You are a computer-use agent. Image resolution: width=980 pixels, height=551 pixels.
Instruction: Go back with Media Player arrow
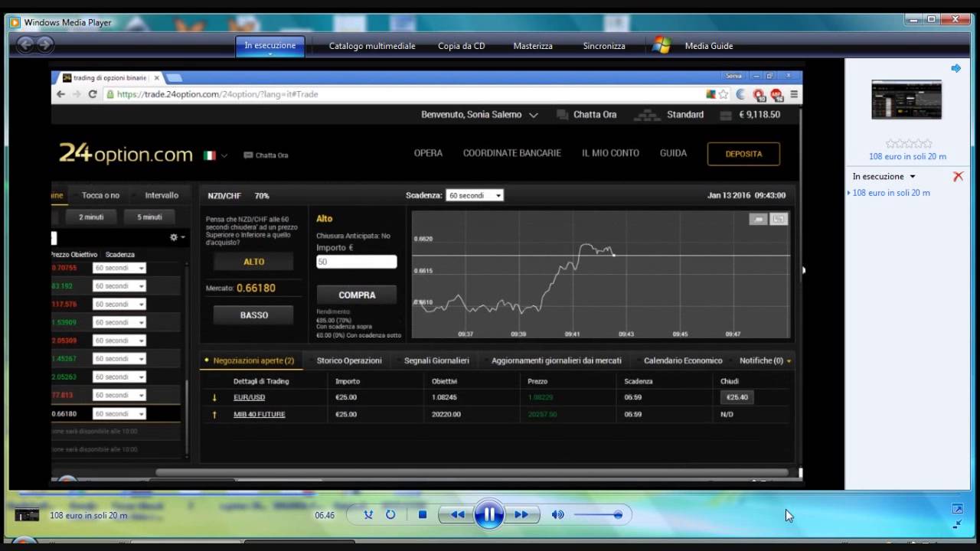(25, 45)
